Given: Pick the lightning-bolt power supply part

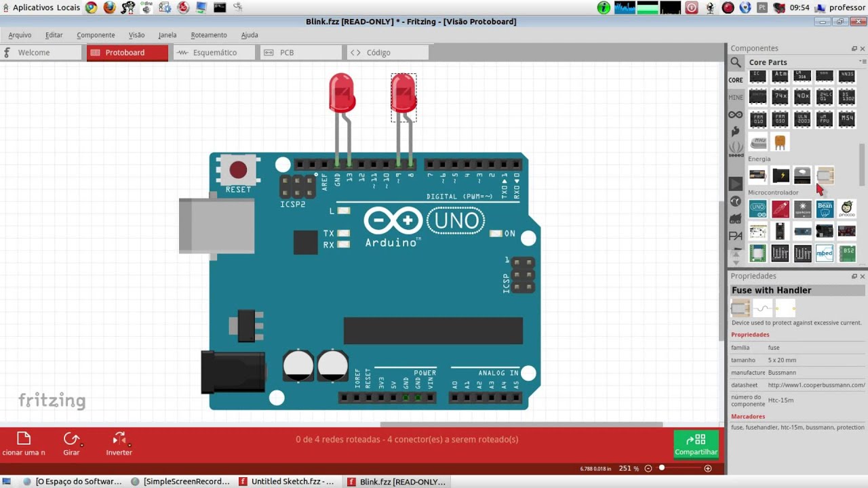Looking at the screenshot, I should pyautogui.click(x=780, y=176).
